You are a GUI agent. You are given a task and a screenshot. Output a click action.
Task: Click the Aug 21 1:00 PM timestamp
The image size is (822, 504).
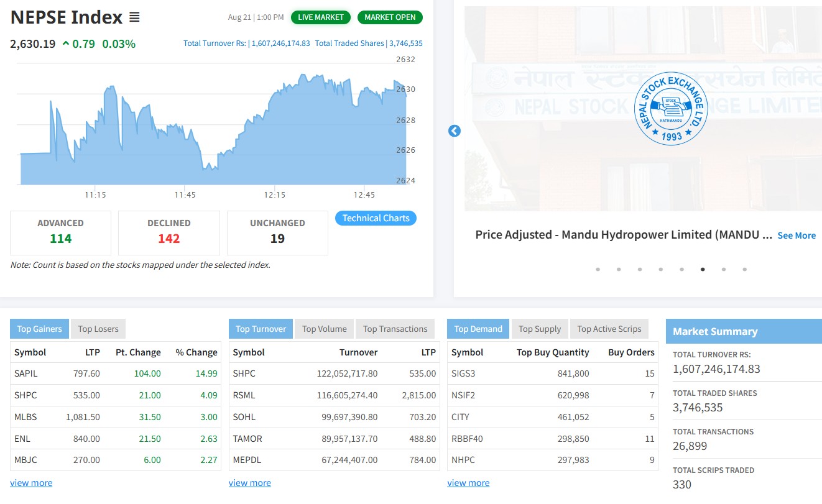256,17
